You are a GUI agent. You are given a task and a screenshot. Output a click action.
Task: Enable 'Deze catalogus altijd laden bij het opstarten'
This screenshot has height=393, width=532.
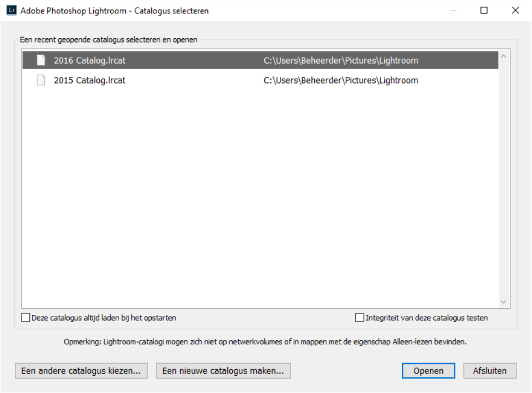pos(25,318)
